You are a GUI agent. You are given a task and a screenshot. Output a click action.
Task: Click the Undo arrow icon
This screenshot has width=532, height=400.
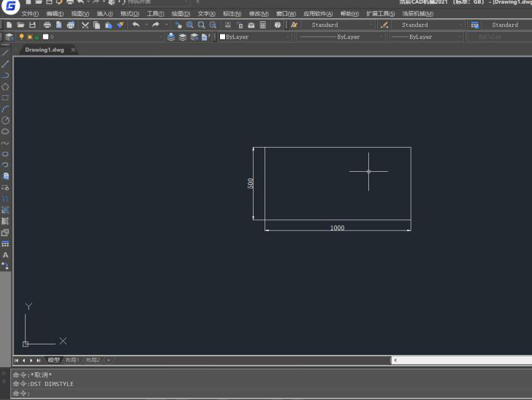coord(136,24)
